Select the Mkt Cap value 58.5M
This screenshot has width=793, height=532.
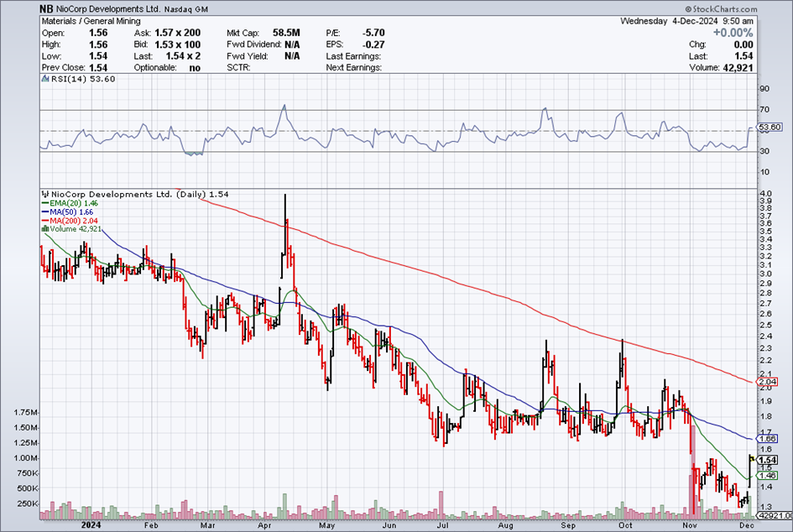[286, 33]
